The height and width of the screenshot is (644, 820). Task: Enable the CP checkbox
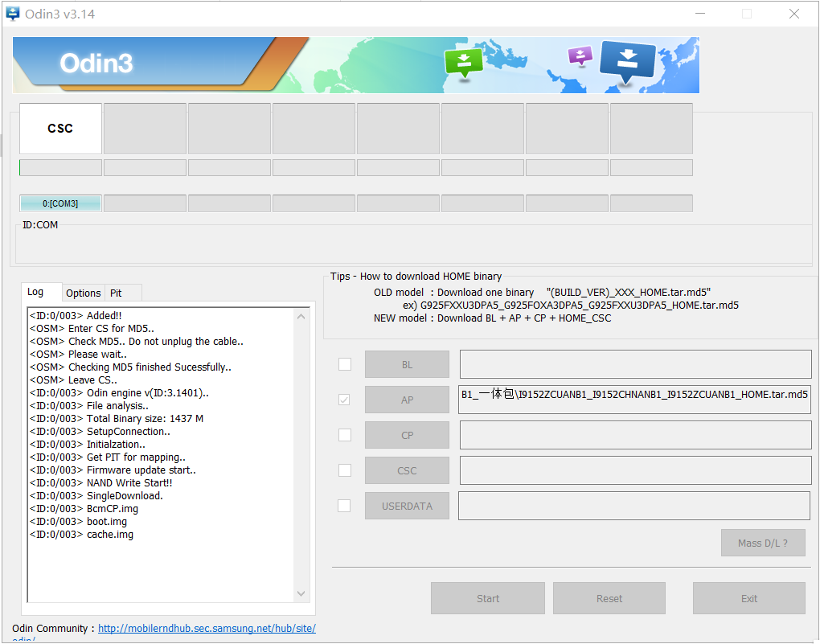click(x=345, y=435)
